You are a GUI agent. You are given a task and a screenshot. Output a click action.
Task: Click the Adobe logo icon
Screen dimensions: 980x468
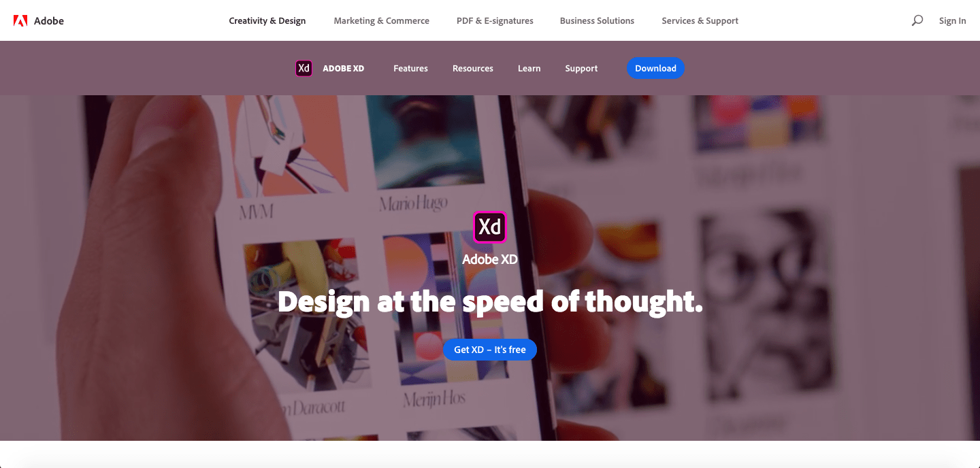20,20
